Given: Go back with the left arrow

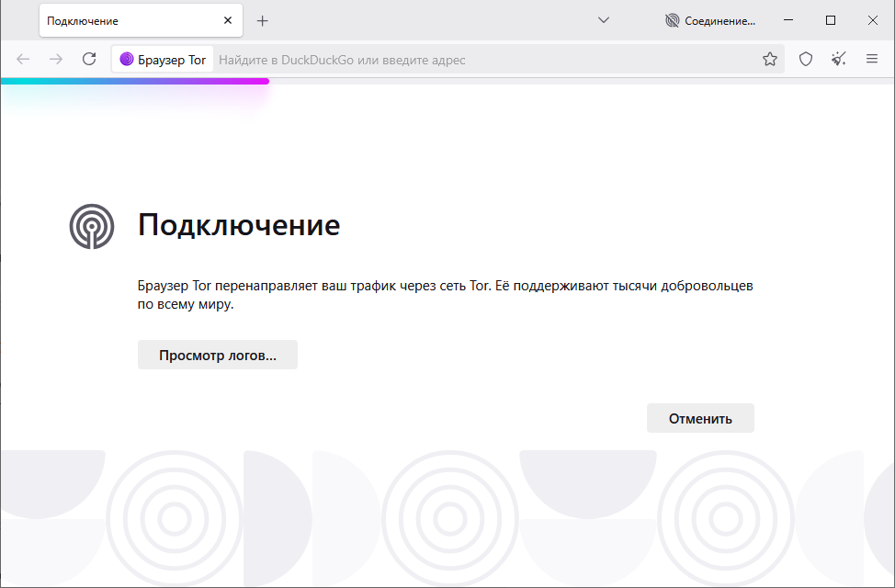Looking at the screenshot, I should 23,59.
